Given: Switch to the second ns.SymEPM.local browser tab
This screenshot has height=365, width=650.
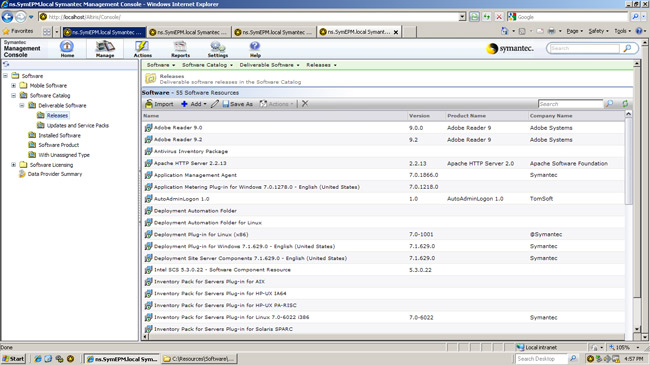Looking at the screenshot, I should [x=189, y=32].
